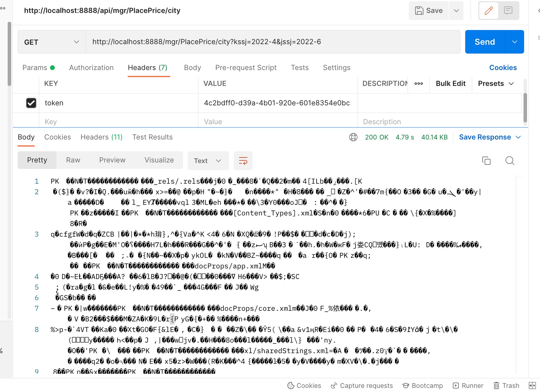Click the Save button

tap(429, 11)
